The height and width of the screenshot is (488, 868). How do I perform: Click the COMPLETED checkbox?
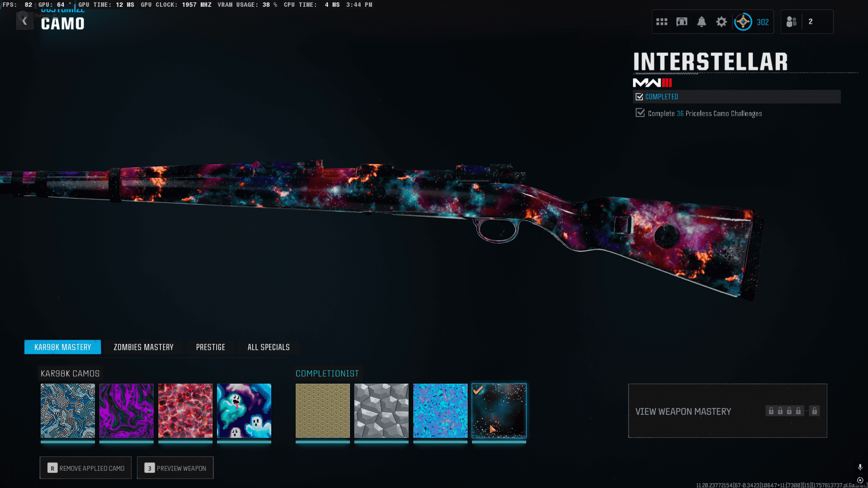click(x=639, y=97)
